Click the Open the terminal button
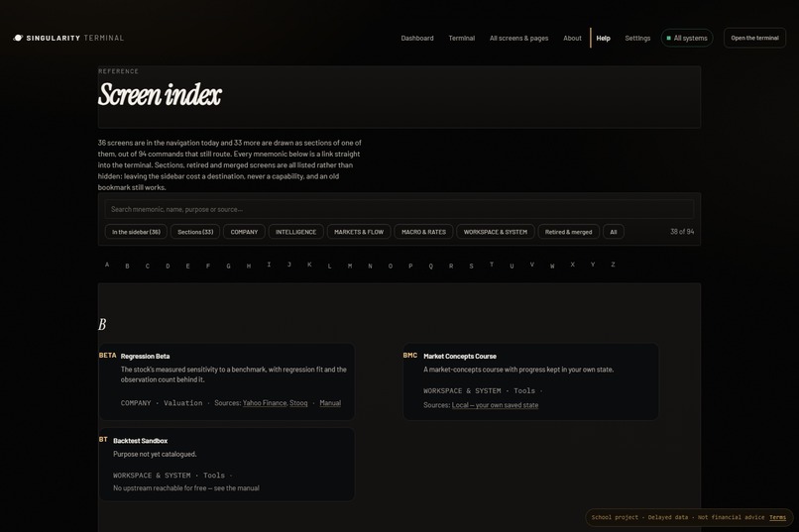Screen dimensions: 799x532 coord(754,38)
